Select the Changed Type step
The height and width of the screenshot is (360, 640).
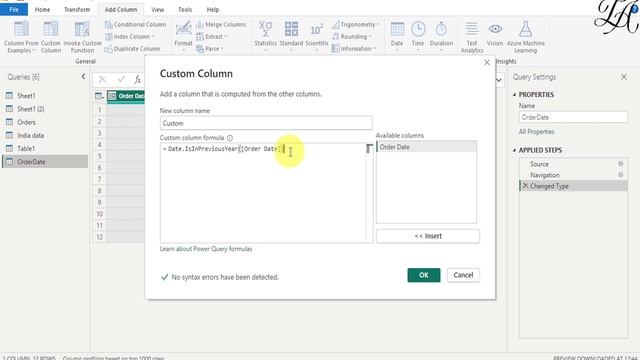click(573, 186)
